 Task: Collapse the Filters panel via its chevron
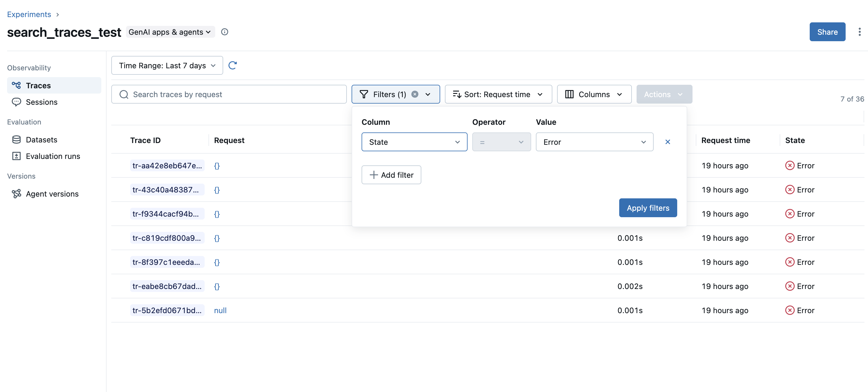tap(428, 94)
